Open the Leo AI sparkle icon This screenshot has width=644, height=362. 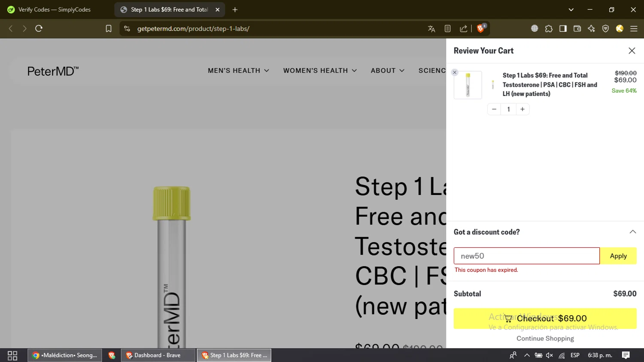[591, 28]
